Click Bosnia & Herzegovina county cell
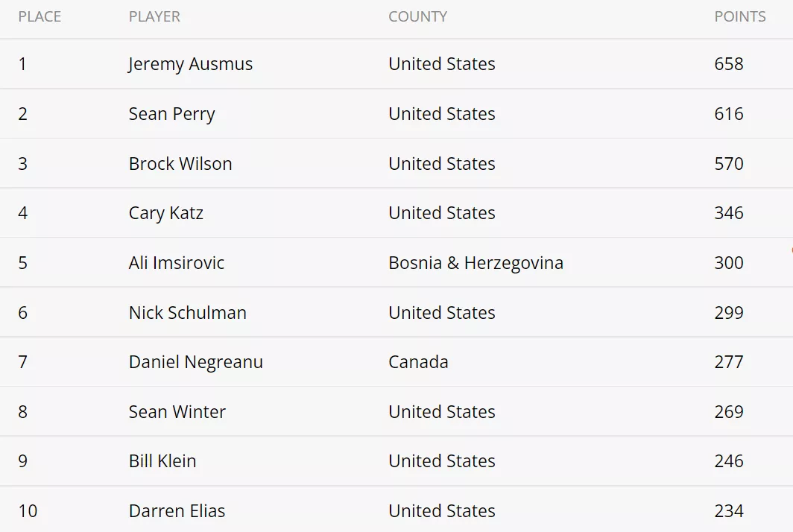Screen dimensions: 793x532 tap(476, 263)
